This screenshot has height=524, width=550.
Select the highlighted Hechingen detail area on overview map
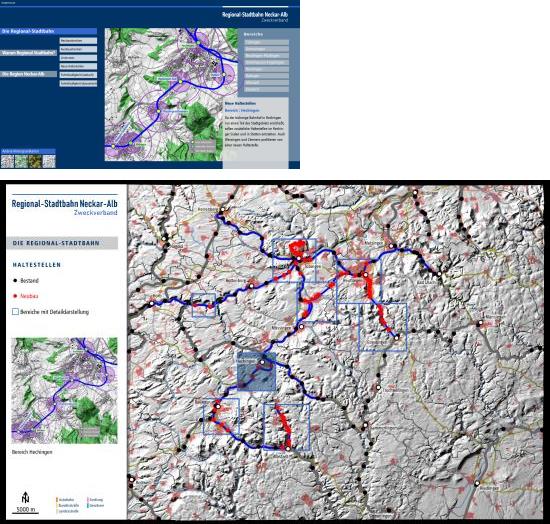point(256,371)
